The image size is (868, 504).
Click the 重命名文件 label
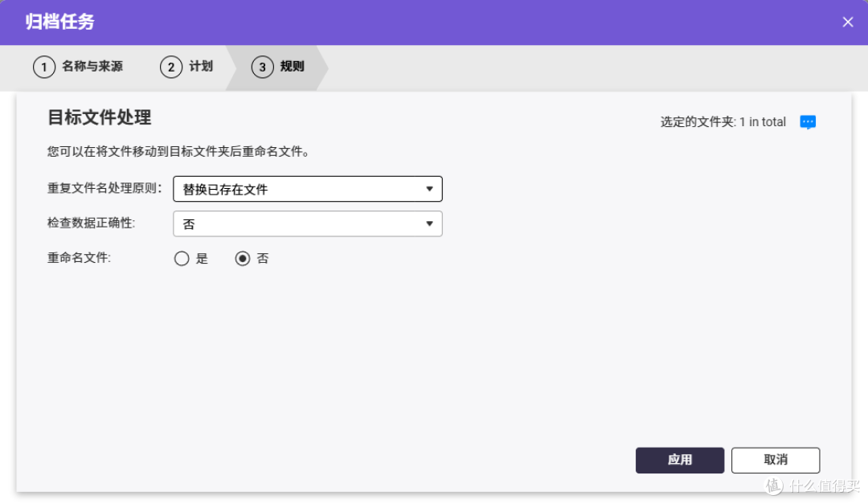point(79,258)
